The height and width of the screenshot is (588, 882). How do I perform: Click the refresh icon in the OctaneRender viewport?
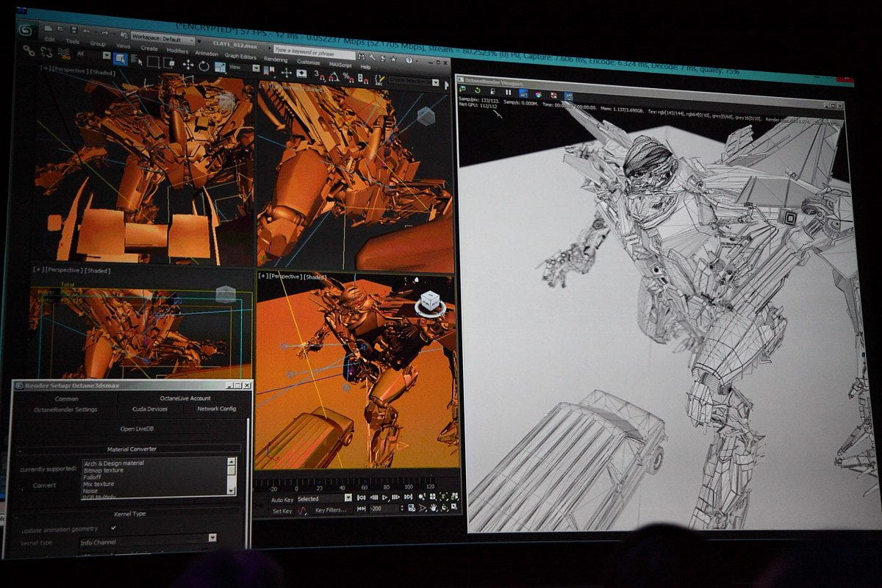point(477,90)
